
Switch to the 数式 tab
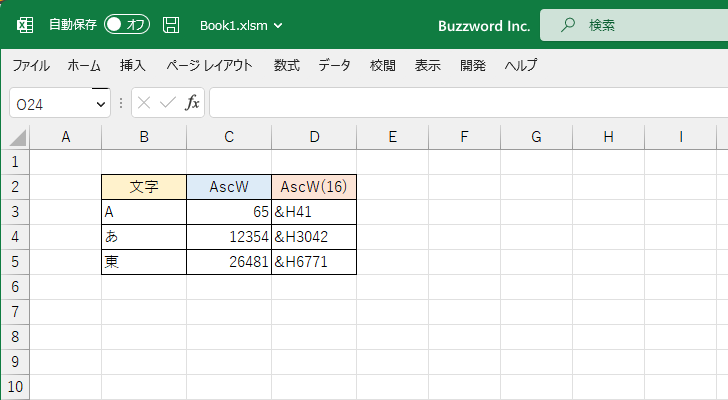[x=286, y=65]
